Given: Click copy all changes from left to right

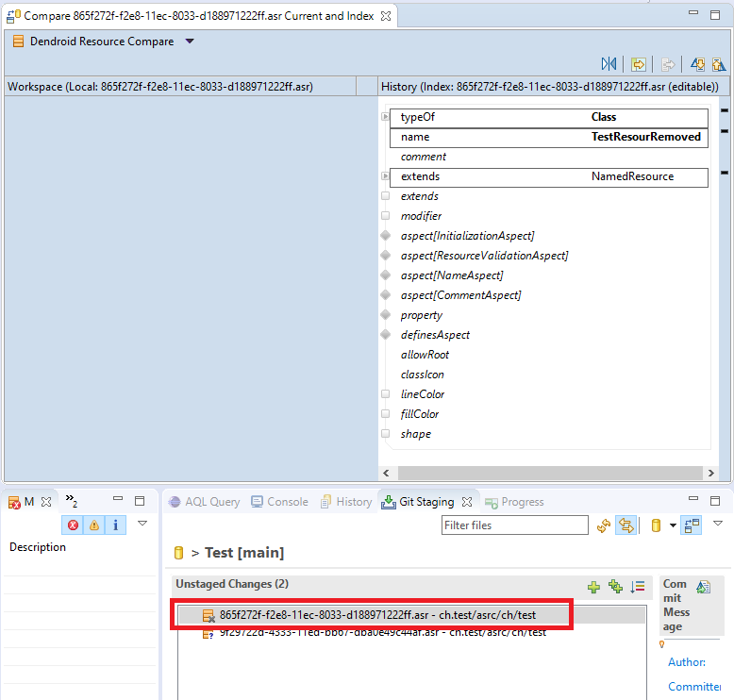Looking at the screenshot, I should [639, 64].
